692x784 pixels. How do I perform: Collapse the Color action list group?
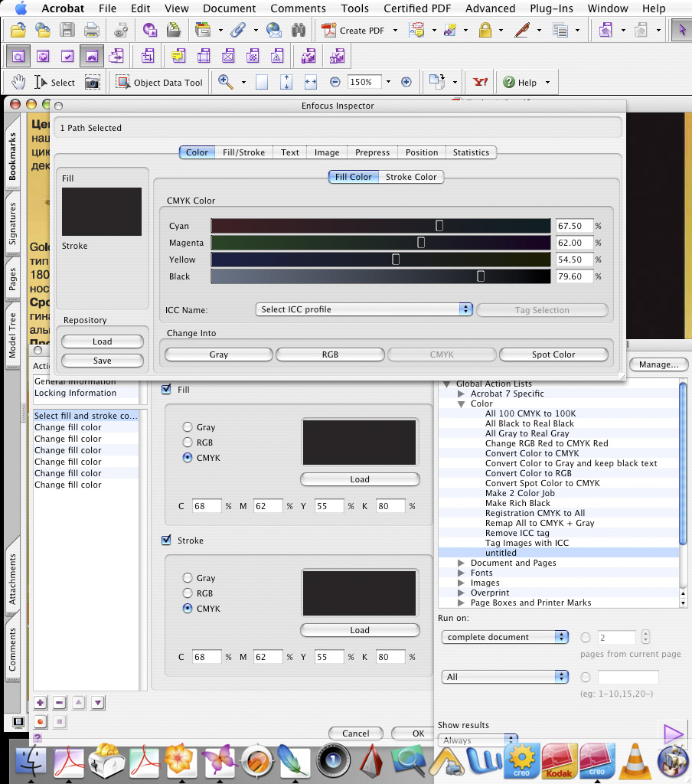(x=462, y=403)
